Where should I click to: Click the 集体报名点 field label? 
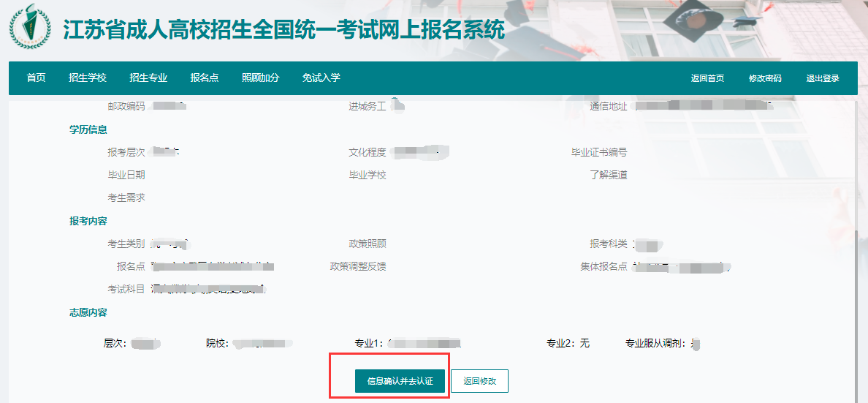(x=604, y=266)
